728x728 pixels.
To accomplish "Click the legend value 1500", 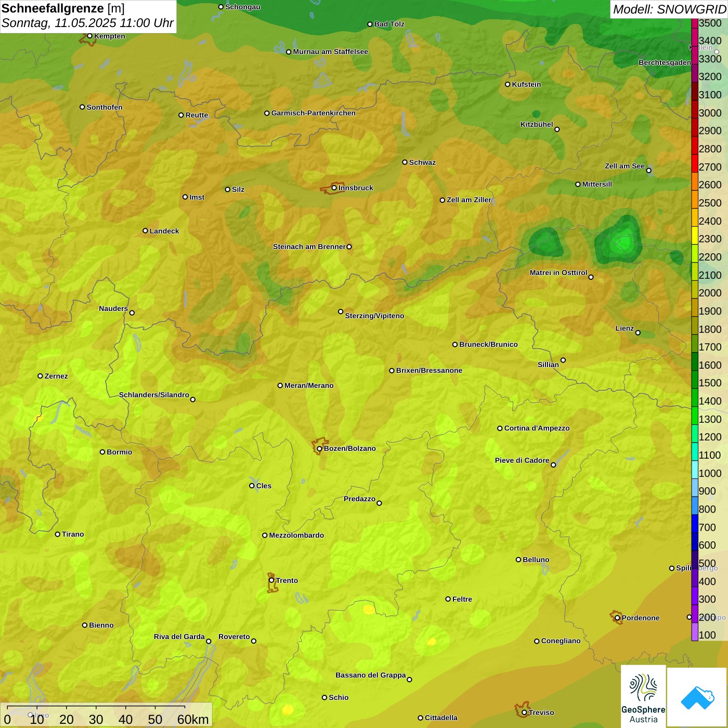I will coord(710,383).
